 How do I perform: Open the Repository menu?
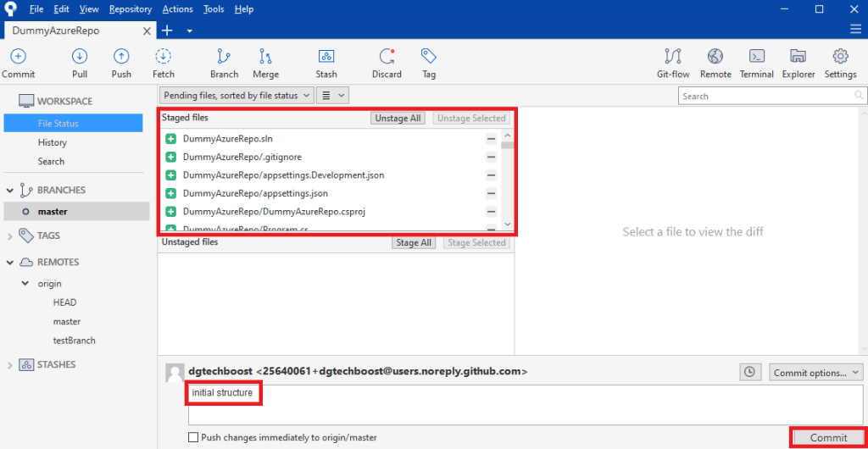[x=130, y=8]
